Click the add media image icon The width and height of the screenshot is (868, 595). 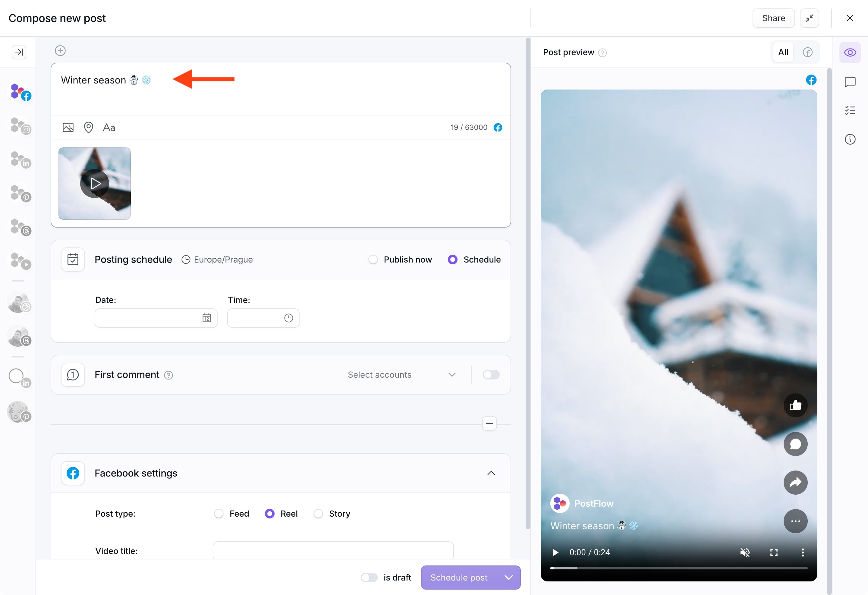(x=68, y=127)
